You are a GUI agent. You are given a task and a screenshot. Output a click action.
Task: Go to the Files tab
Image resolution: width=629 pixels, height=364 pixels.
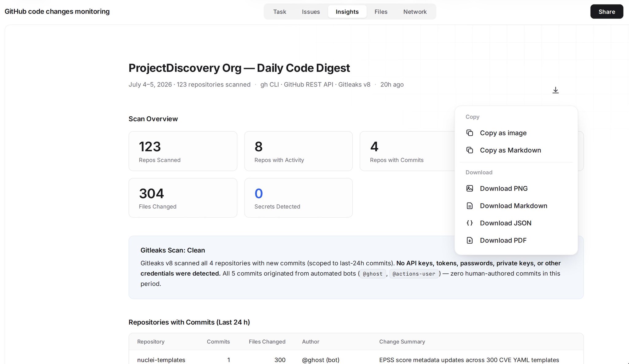(381, 12)
